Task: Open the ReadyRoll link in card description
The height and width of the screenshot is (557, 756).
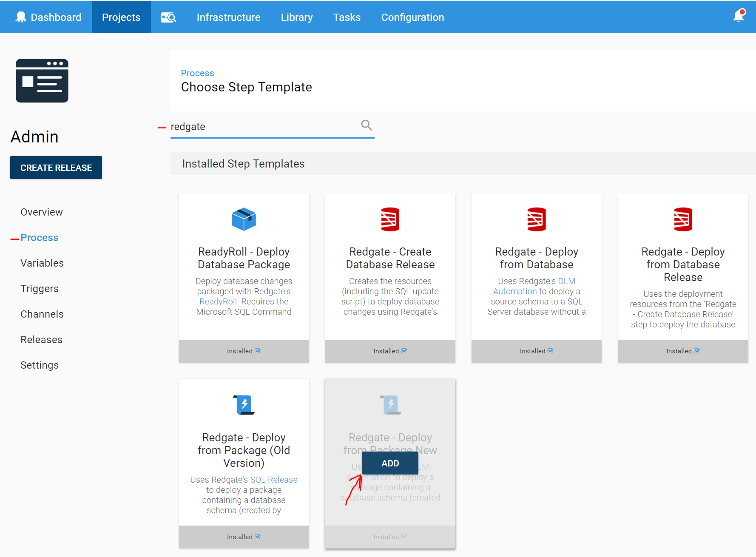Action: (218, 301)
